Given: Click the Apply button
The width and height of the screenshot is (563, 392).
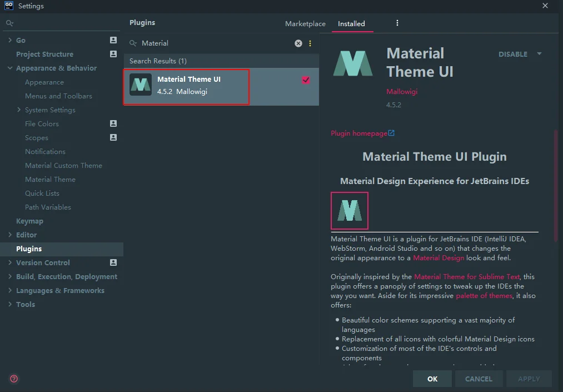Looking at the screenshot, I should (x=529, y=379).
